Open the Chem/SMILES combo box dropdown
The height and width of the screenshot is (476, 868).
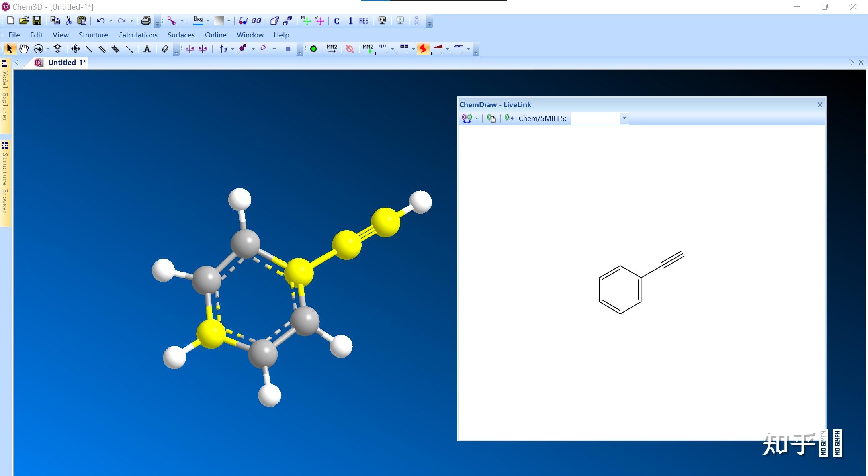point(624,118)
